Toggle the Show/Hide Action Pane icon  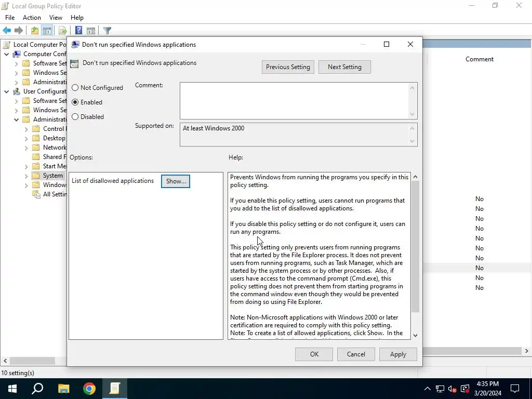(x=91, y=31)
